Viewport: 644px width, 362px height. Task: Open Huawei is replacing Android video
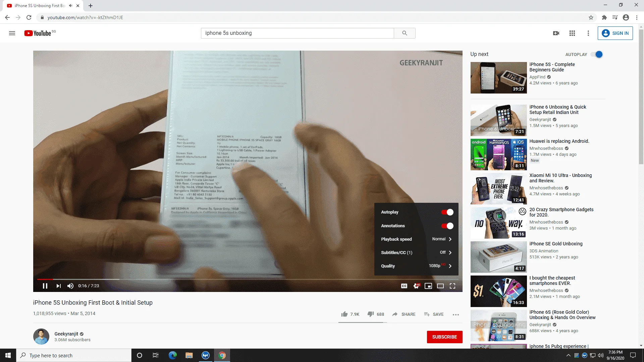(498, 155)
